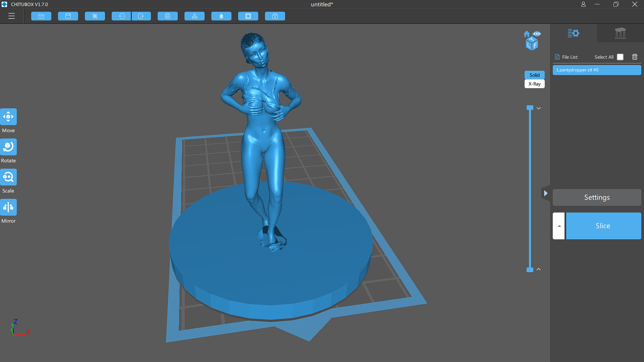Toggle perspective view with the eye icon
This screenshot has height=362, width=644.
538,34
